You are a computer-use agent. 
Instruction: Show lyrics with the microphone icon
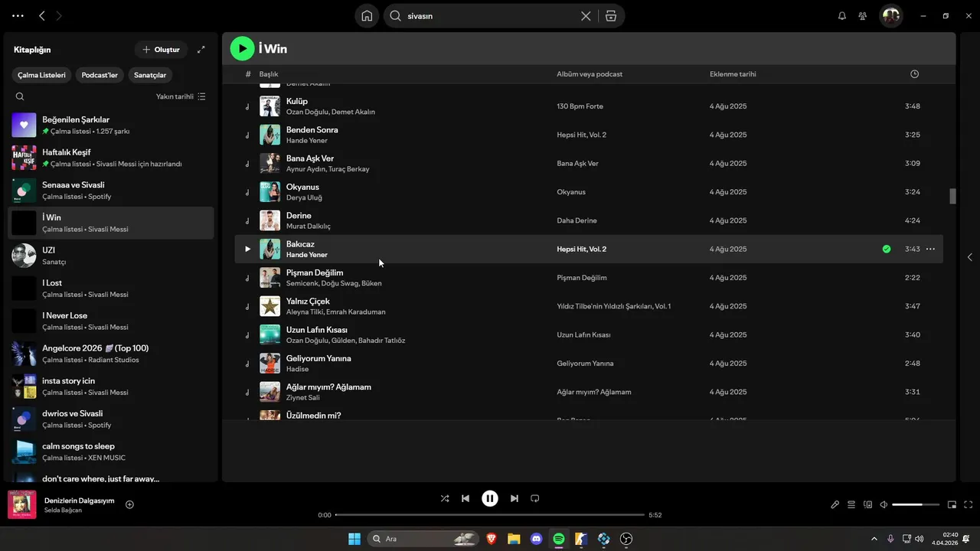(835, 504)
